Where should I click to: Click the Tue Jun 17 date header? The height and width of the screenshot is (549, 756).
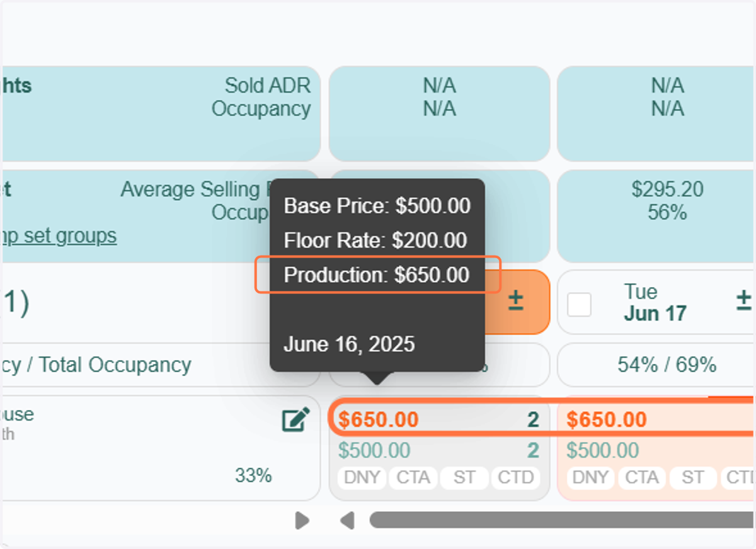[655, 302]
